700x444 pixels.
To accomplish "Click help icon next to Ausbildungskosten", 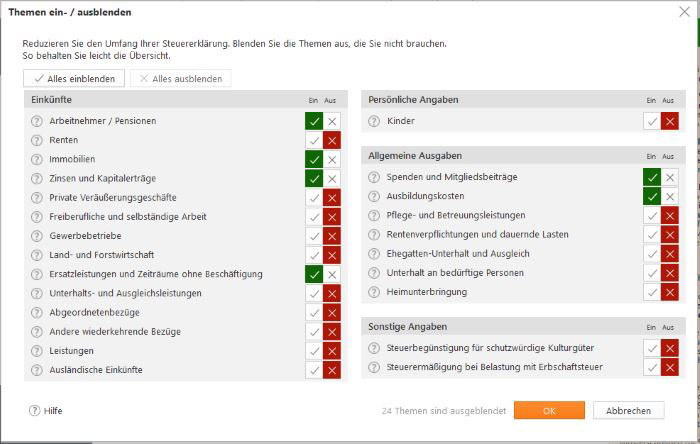I will coord(374,196).
